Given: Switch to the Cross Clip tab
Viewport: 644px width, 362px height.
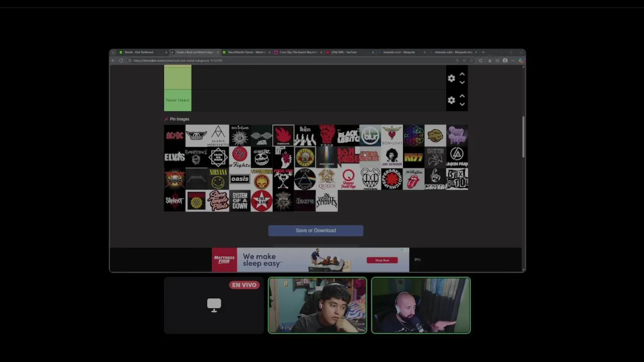Looking at the screenshot, I should point(298,52).
